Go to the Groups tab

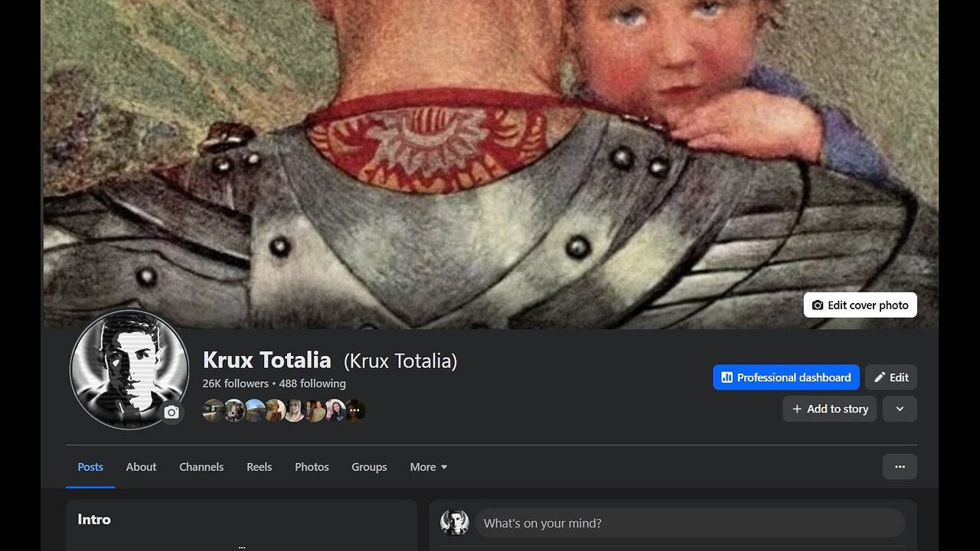tap(369, 467)
